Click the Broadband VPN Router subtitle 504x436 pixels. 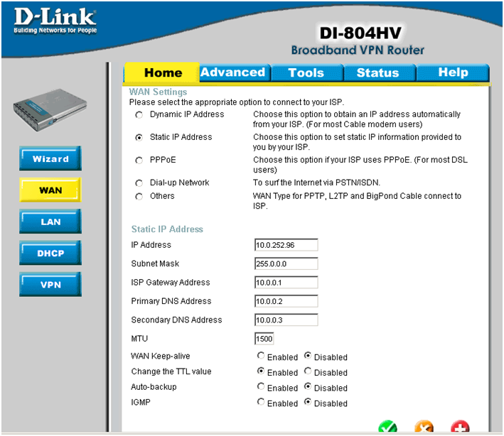[x=358, y=50]
